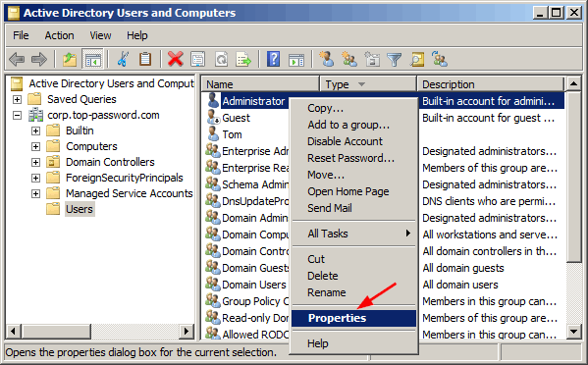This screenshot has width=588, height=365.
Task: Select Delete in the context menu
Action: [x=353, y=276]
